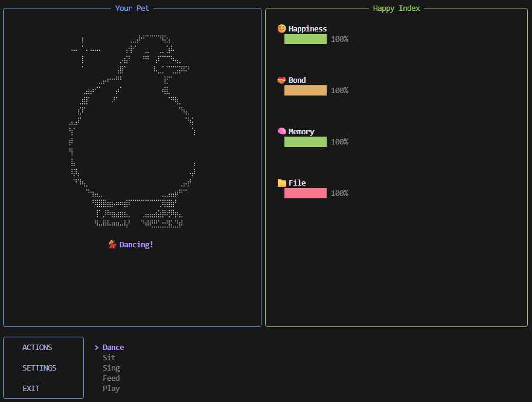Screen dimensions: 532x402
Task: Click the dancer emoji beside Dancing!
Action: [x=113, y=244]
